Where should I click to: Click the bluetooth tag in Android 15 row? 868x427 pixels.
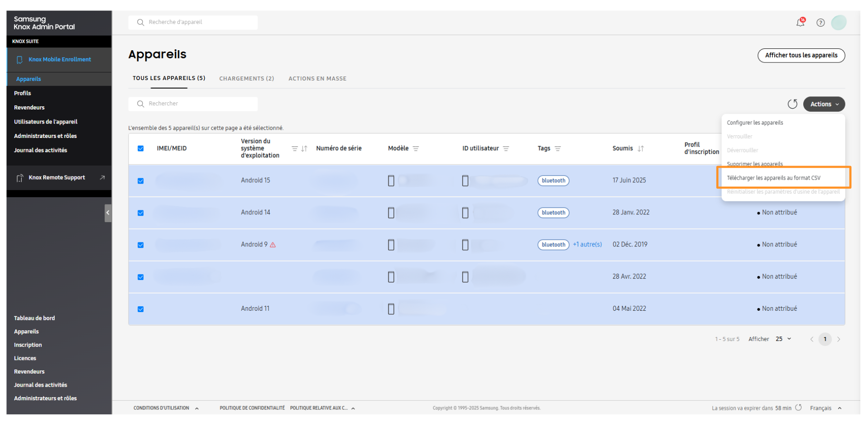tap(553, 180)
